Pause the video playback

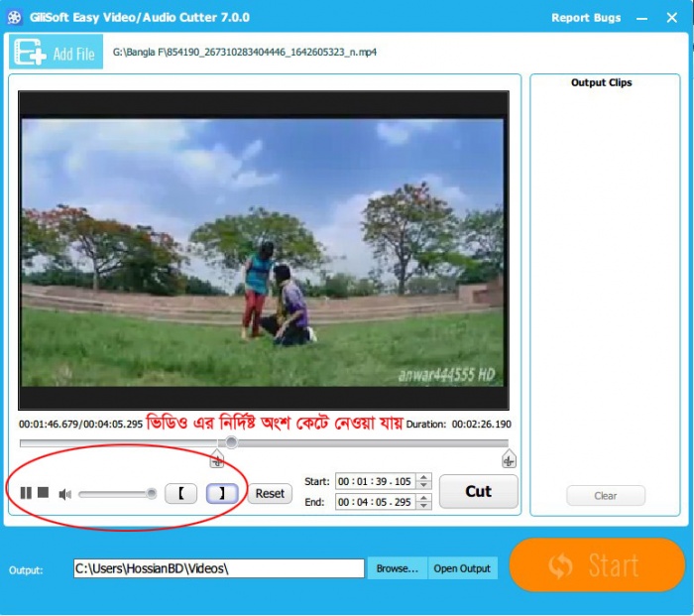tap(26, 492)
